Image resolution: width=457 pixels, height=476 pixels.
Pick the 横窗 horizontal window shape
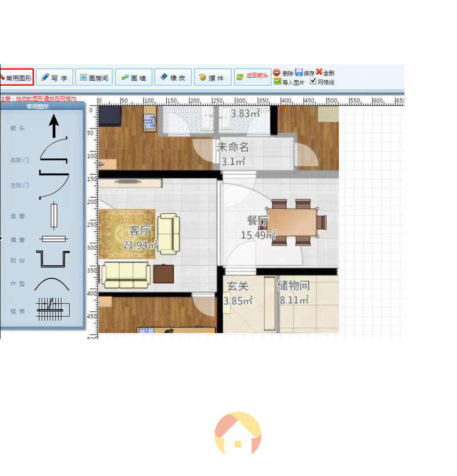(54, 239)
